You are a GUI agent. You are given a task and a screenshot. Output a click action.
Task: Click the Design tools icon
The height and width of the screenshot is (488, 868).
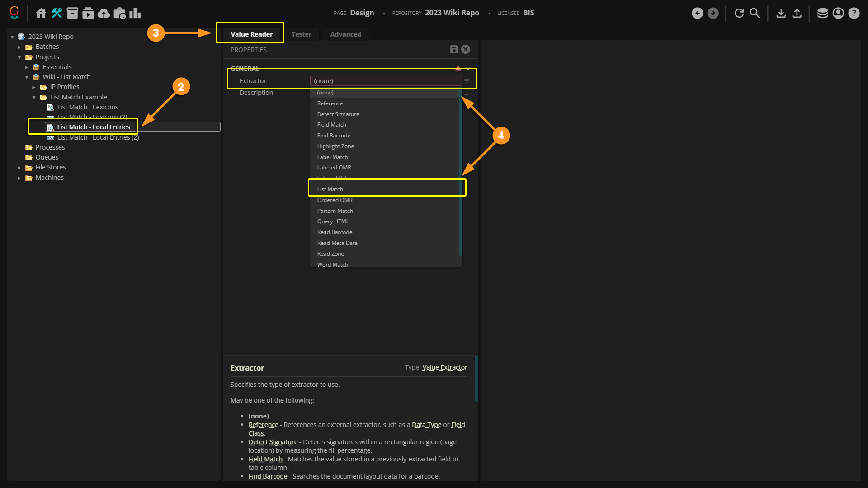point(57,13)
